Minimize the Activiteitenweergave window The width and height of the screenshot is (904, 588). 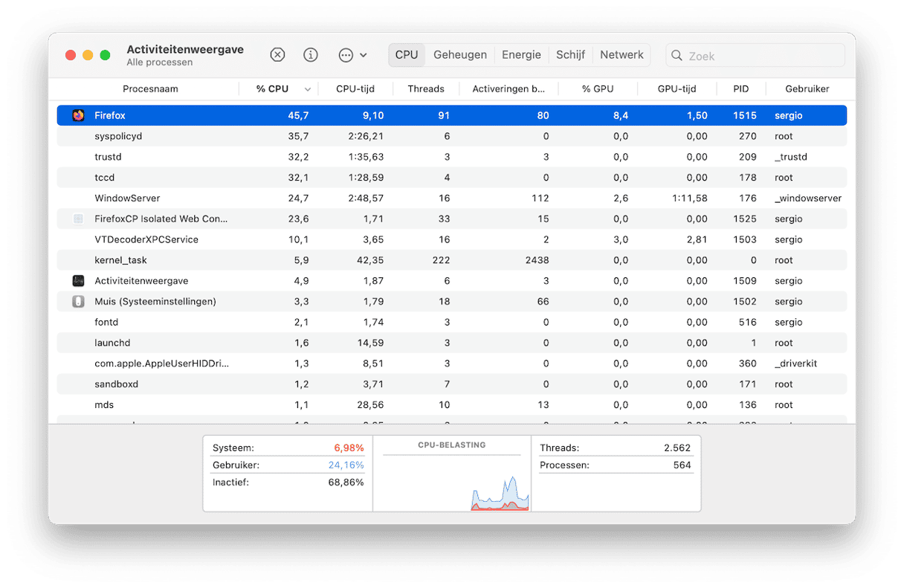click(88, 55)
